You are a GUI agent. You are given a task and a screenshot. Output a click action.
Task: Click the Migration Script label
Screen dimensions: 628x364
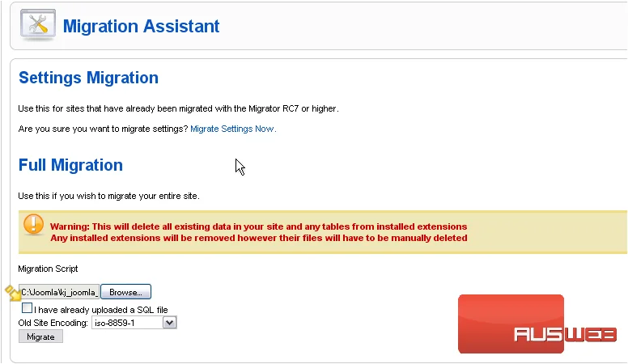[48, 269]
